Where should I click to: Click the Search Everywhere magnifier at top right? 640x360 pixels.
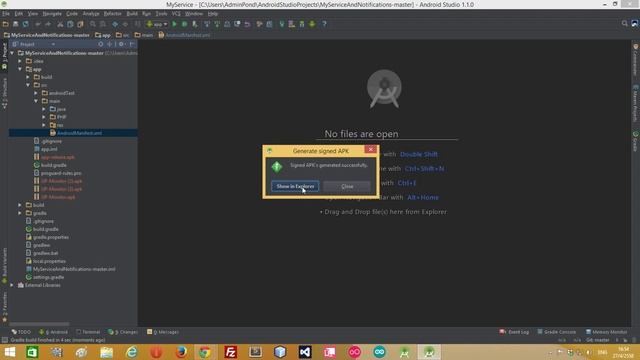coord(624,24)
